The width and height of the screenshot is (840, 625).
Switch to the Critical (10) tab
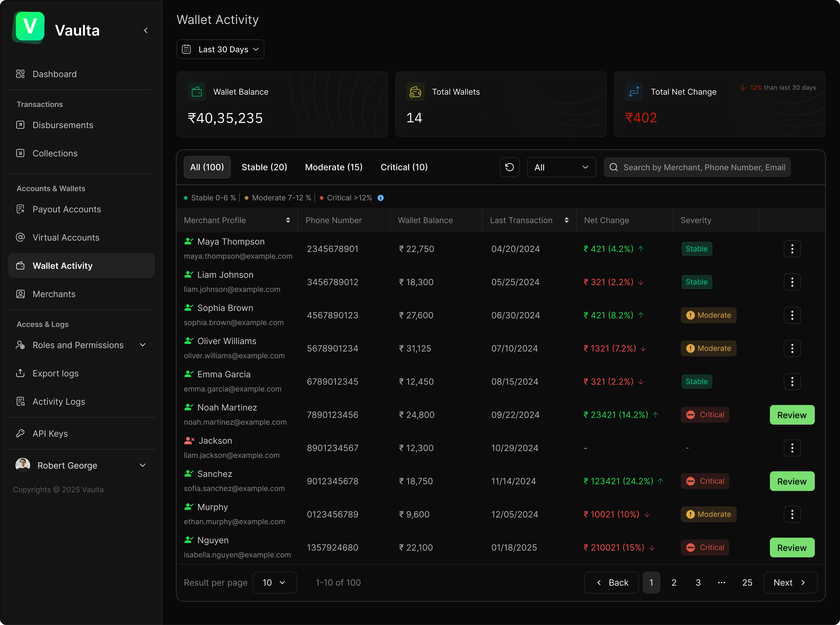pos(404,167)
